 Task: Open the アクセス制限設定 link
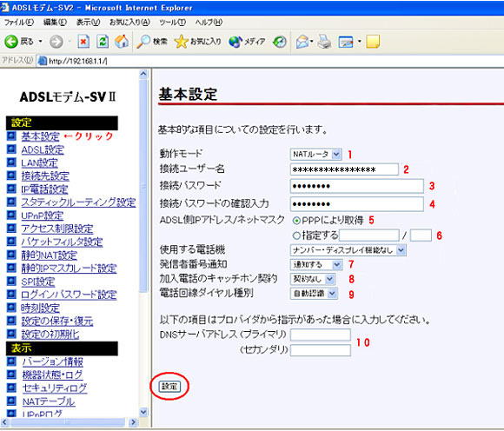(x=57, y=229)
